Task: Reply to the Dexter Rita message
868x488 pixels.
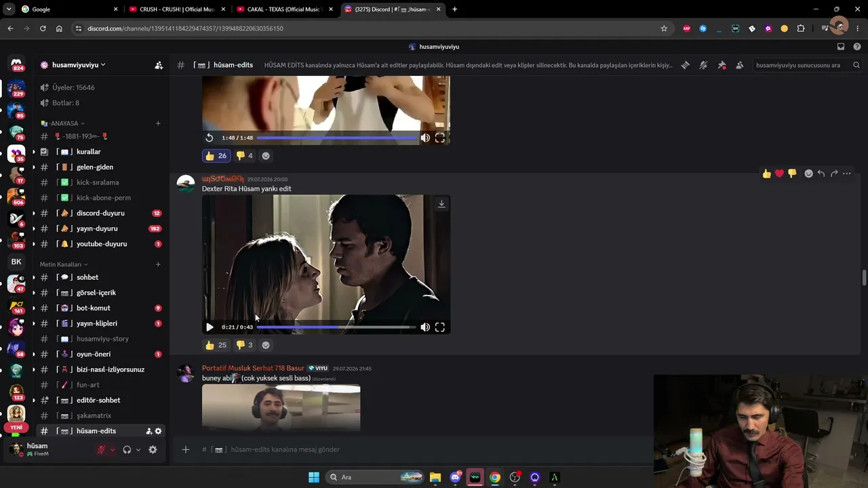Action: [821, 174]
